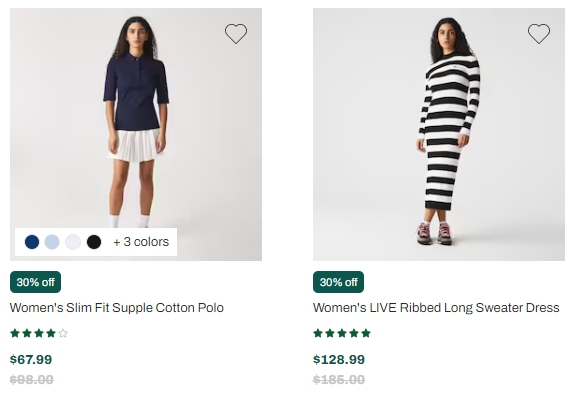Choose the light blue color swatch
This screenshot has height=396, width=575.
coord(52,242)
